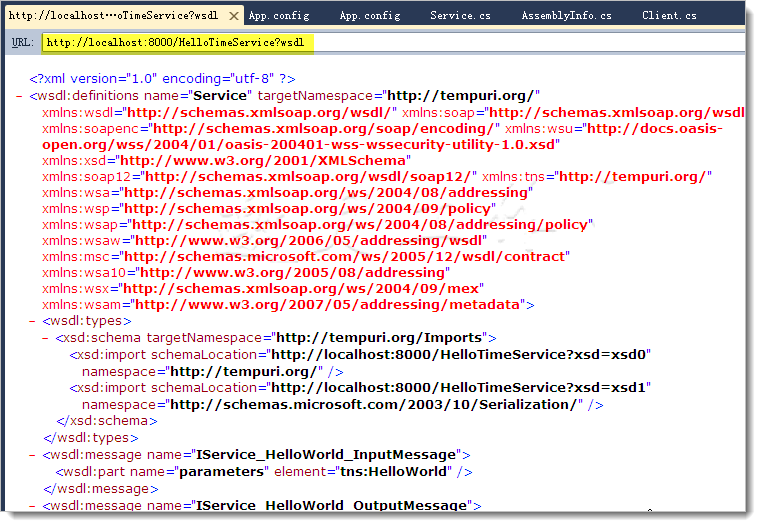Viewport: 761px width, 527px height.
Task: Click the xmlns:msc wsdl/contract URL
Action: tap(344, 257)
